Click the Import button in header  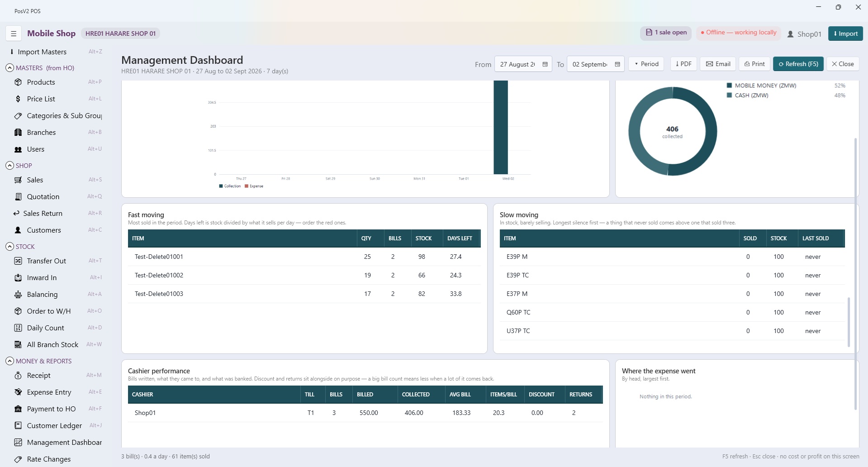[x=845, y=33]
